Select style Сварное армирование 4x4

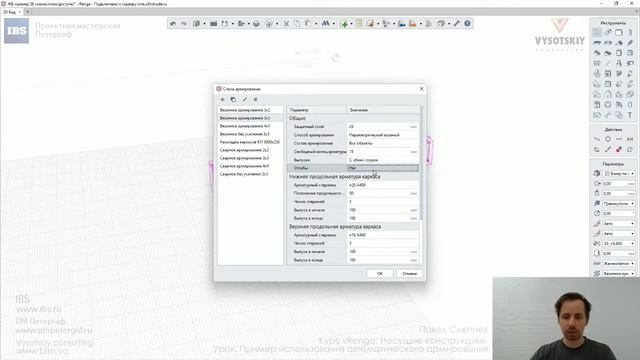pos(250,166)
